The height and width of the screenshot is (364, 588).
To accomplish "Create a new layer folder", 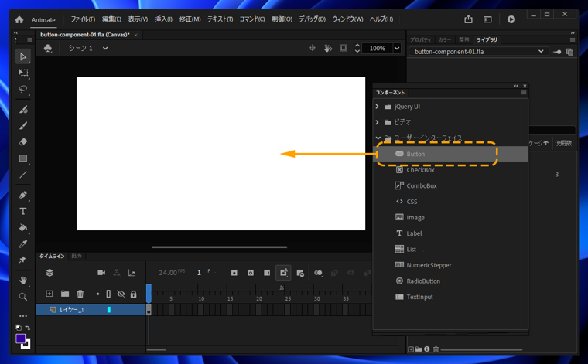I will coord(65,294).
